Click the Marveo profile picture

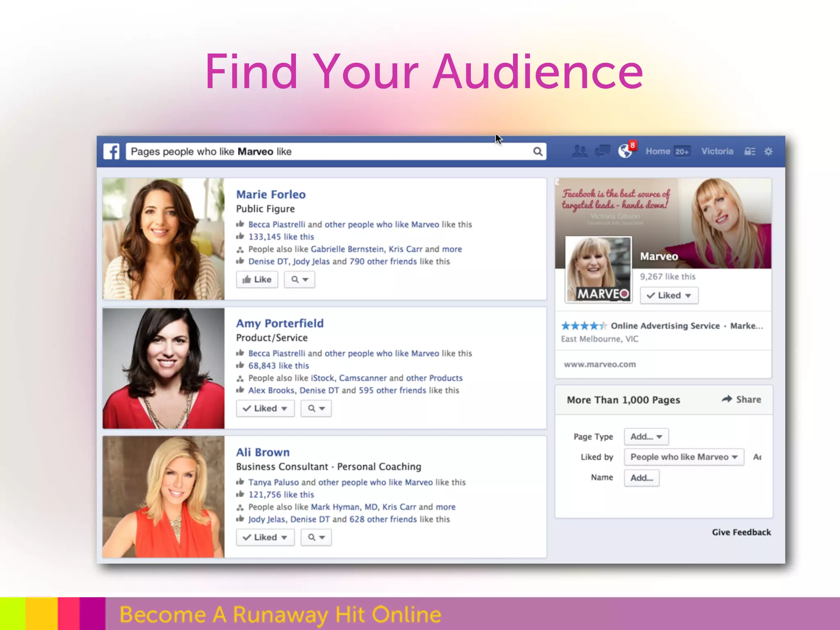598,269
